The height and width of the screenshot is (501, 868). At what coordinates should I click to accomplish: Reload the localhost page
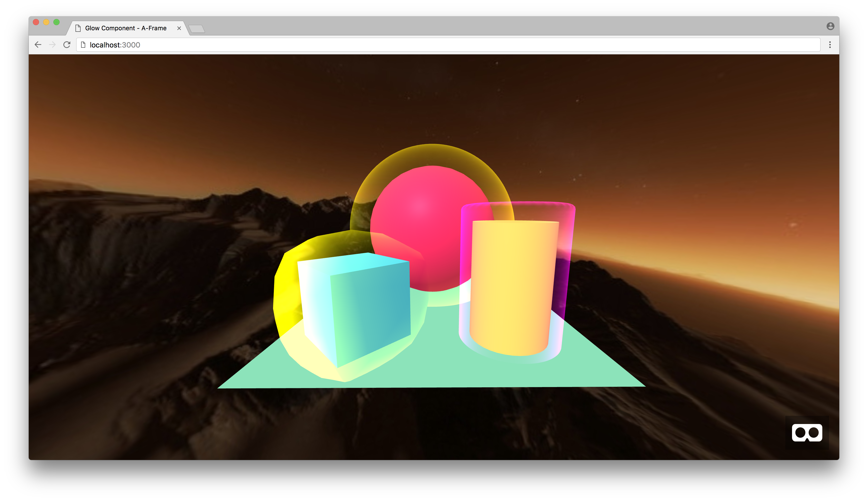[67, 45]
